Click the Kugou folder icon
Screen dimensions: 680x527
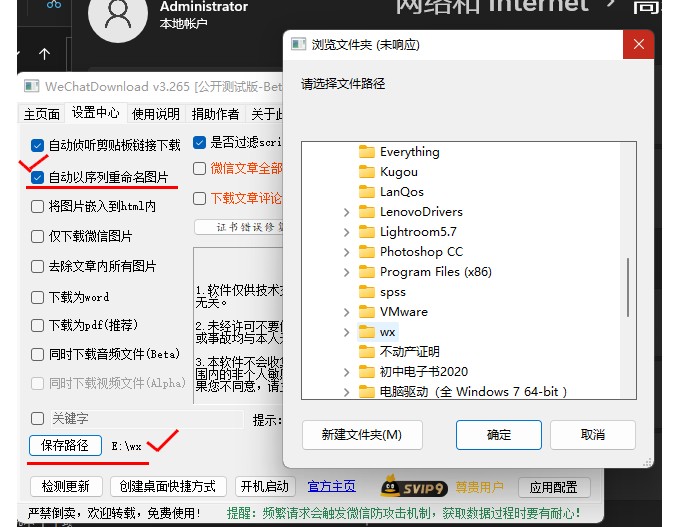[x=366, y=172]
